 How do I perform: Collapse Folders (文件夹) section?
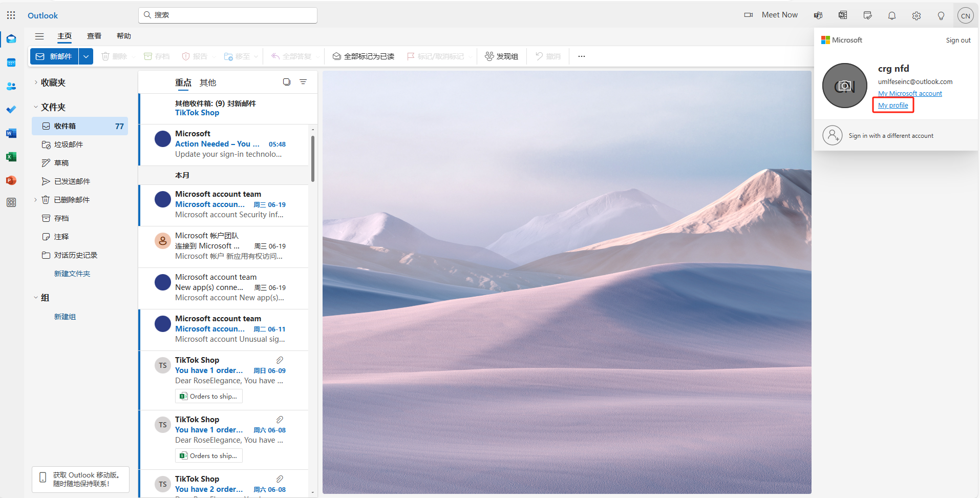35,107
